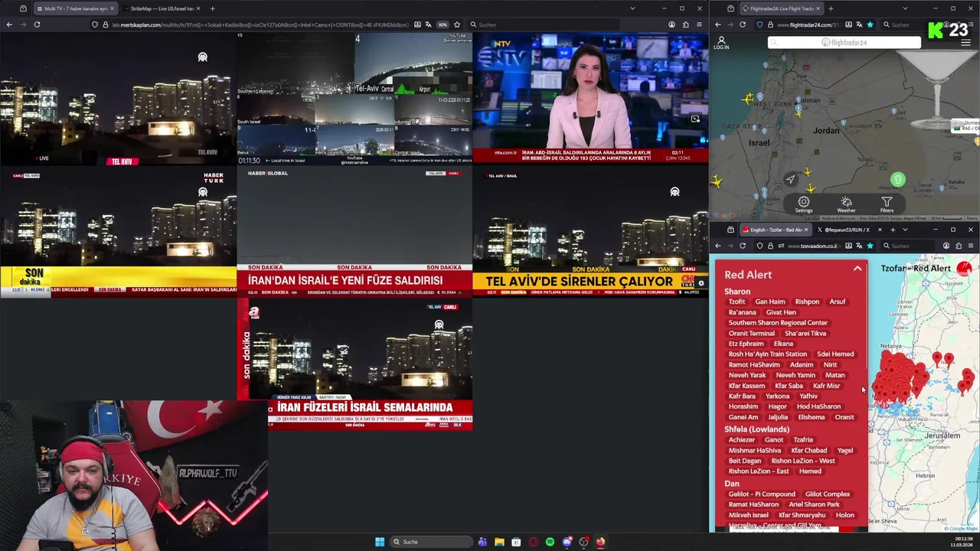This screenshot has height=551, width=980.
Task: Open Flightradar24 Weather panel
Action: pos(846,204)
